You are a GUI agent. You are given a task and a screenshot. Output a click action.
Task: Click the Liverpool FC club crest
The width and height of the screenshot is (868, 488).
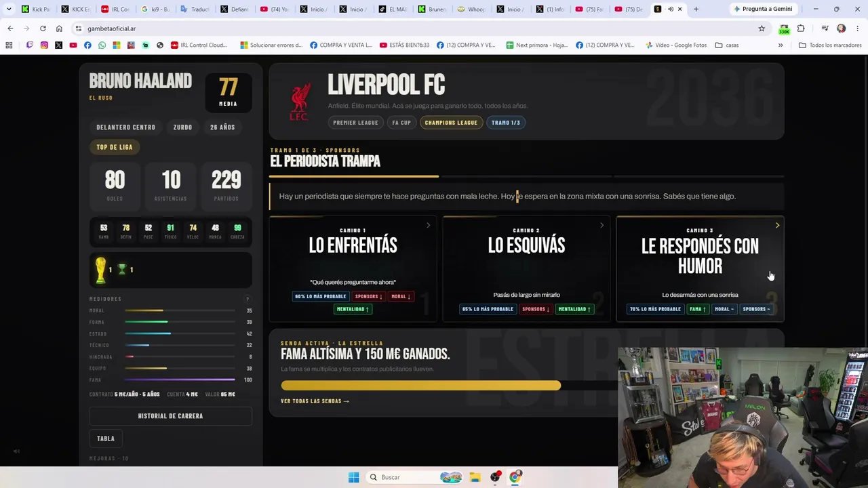299,102
